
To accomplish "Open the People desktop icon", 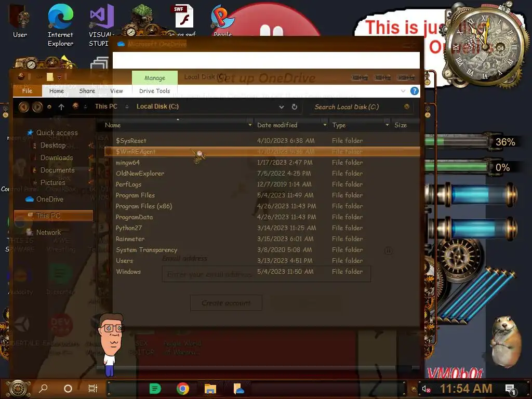I will coord(222,20).
